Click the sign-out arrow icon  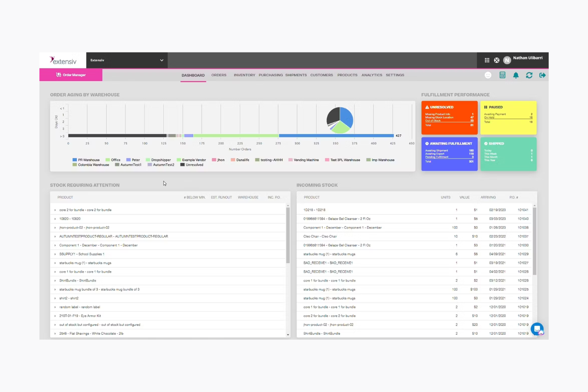542,75
